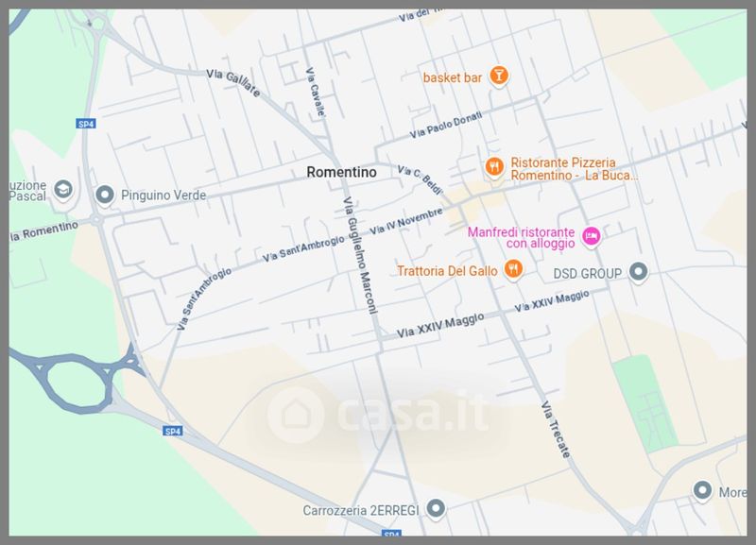Viewport: 756px width, 545px height.
Task: Select the Via Galliate street label
Action: (233, 83)
